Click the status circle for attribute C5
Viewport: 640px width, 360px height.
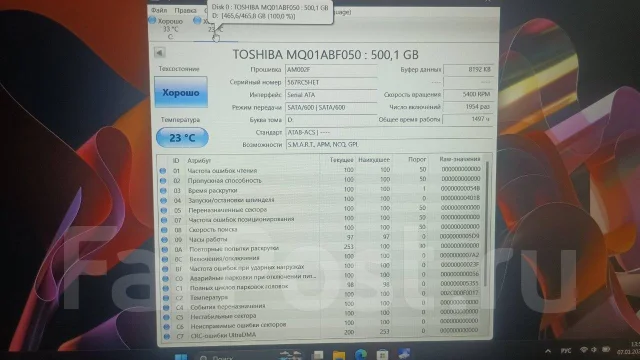(x=166, y=317)
